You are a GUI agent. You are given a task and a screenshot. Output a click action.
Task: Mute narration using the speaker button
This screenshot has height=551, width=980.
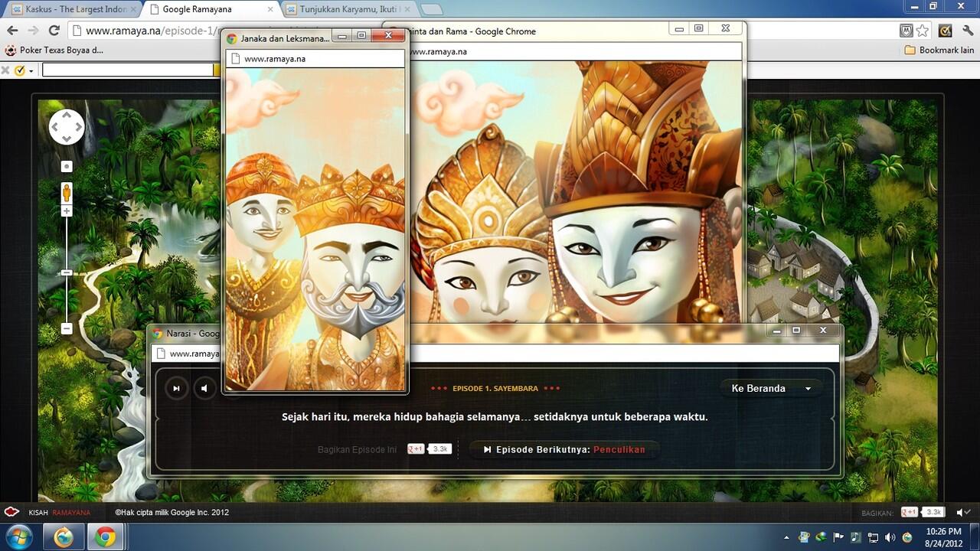204,388
